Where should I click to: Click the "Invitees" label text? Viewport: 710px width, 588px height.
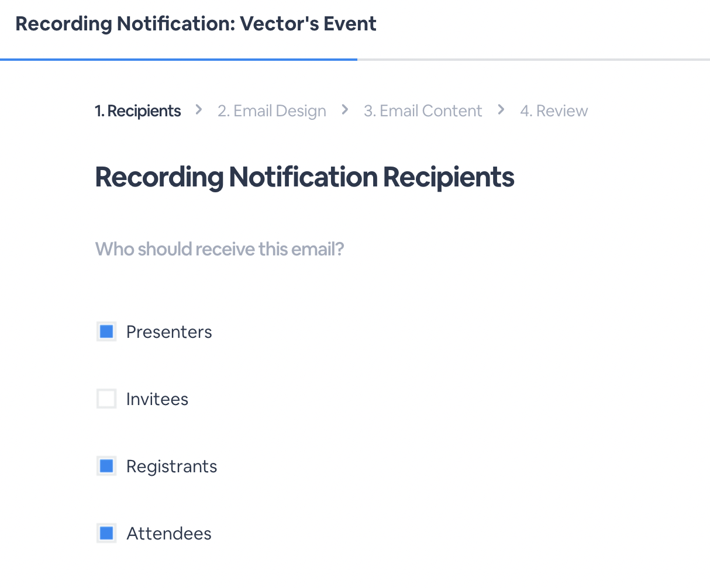tap(157, 399)
